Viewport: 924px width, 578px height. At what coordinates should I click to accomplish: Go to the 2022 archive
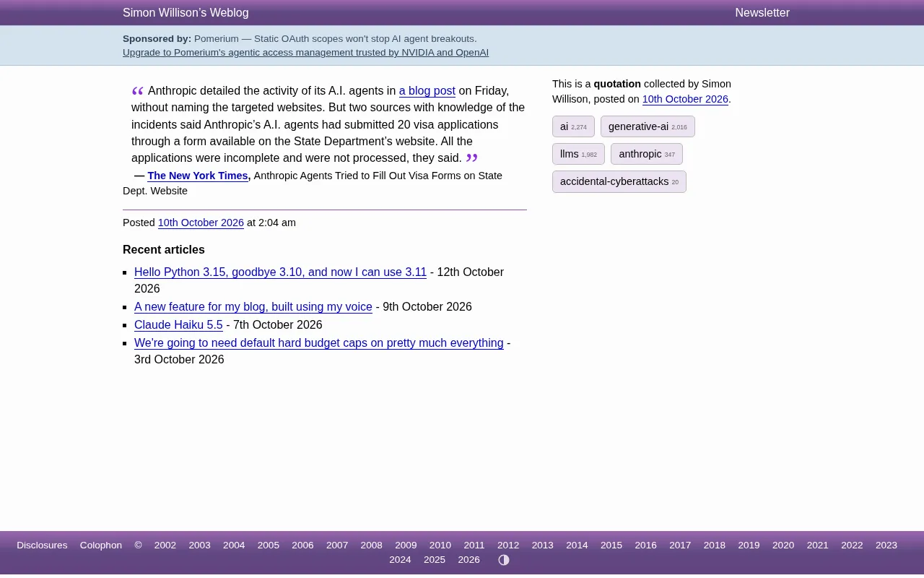click(852, 545)
